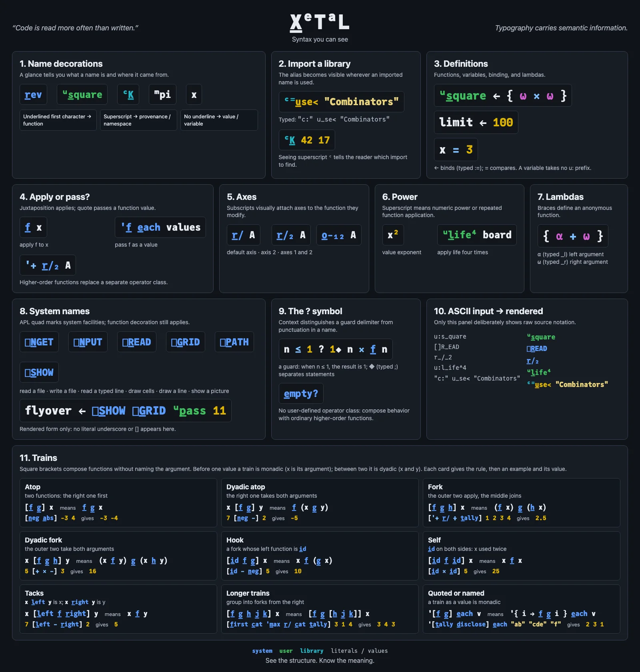Viewport: 640px width, 672px height.
Task: Select the '10. ASCII input → rendered' heading
Action: (x=488, y=311)
